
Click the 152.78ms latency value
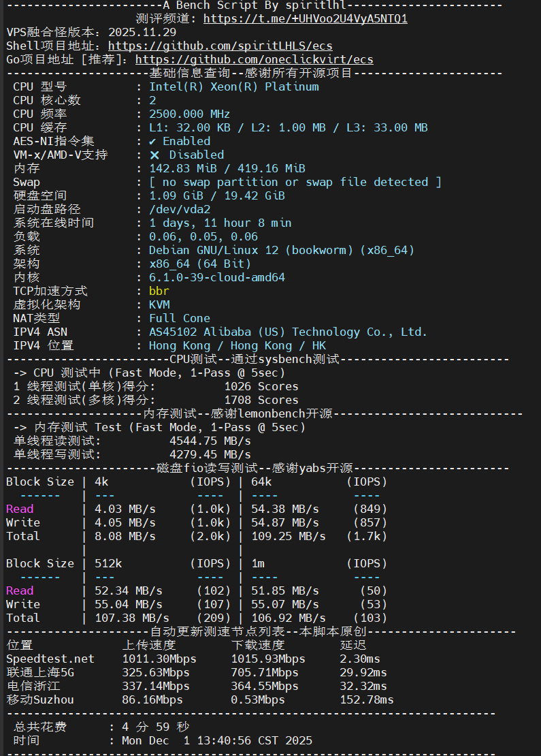[367, 700]
